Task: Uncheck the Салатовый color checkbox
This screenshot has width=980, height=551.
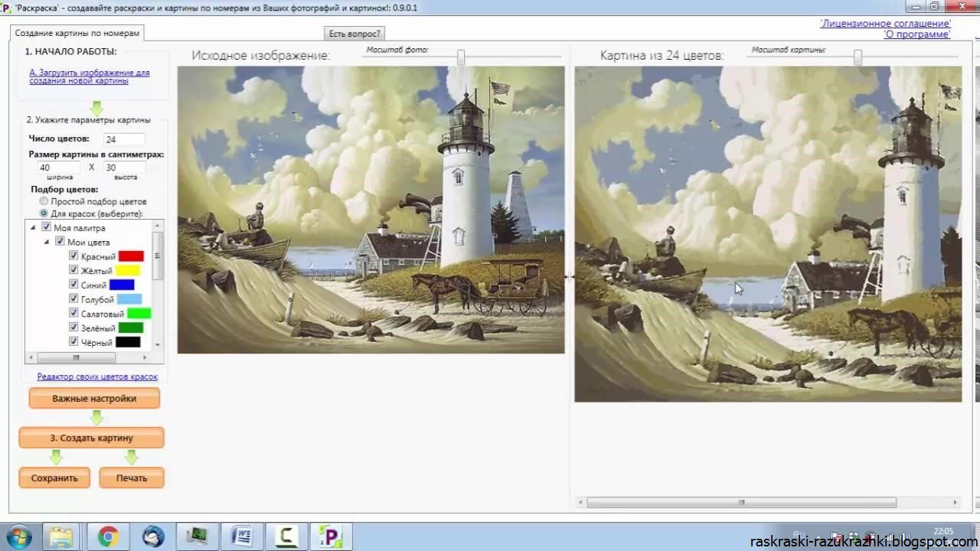Action: click(73, 313)
